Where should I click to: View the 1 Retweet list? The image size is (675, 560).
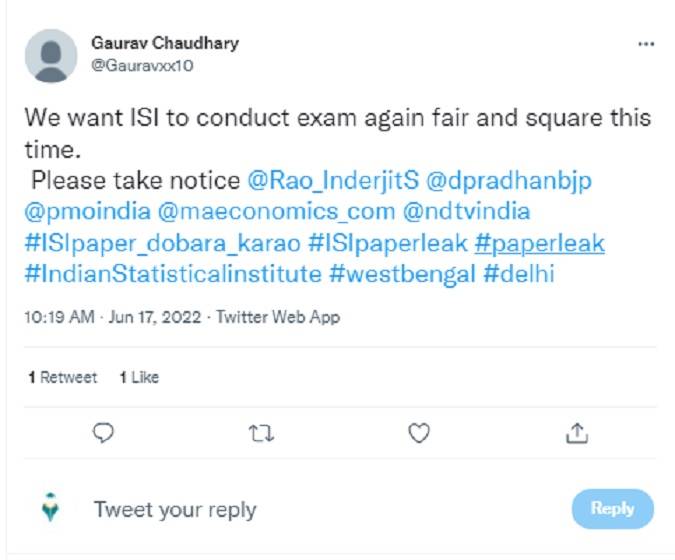tap(63, 377)
